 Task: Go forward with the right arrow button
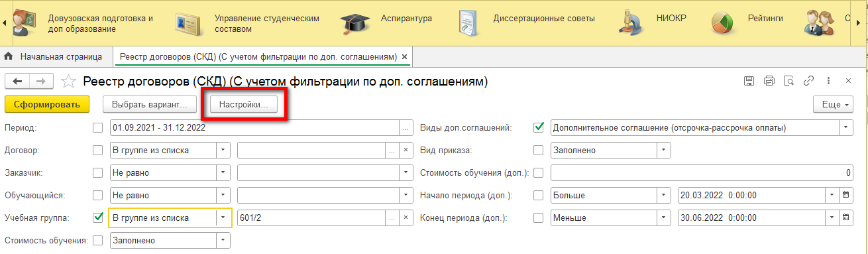coord(41,81)
